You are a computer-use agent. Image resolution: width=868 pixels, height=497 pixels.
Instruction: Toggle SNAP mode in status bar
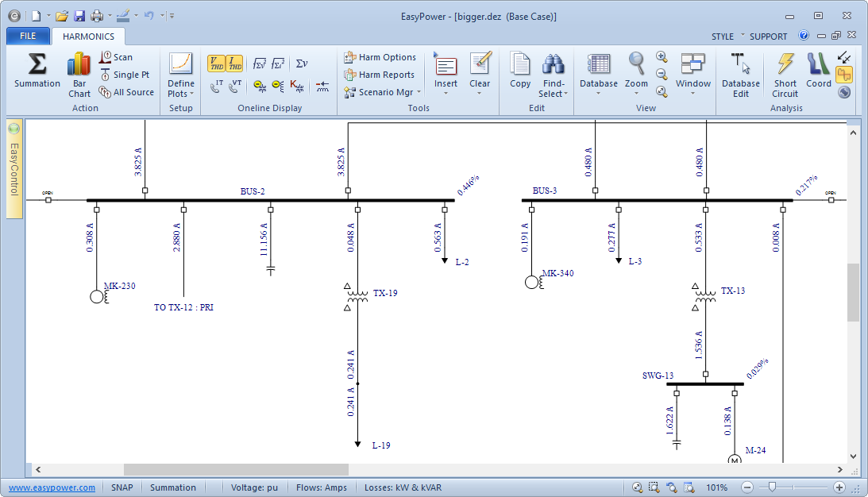click(x=122, y=487)
